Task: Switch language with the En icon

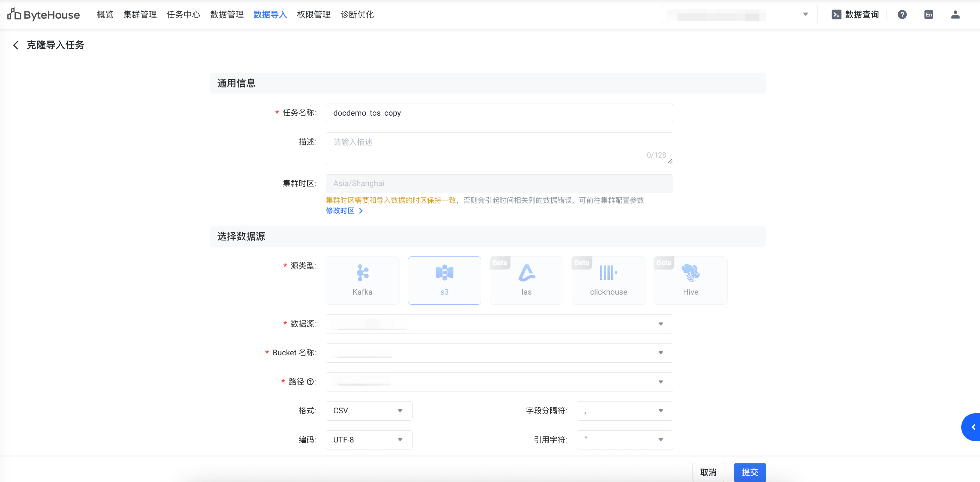Action: pos(929,15)
